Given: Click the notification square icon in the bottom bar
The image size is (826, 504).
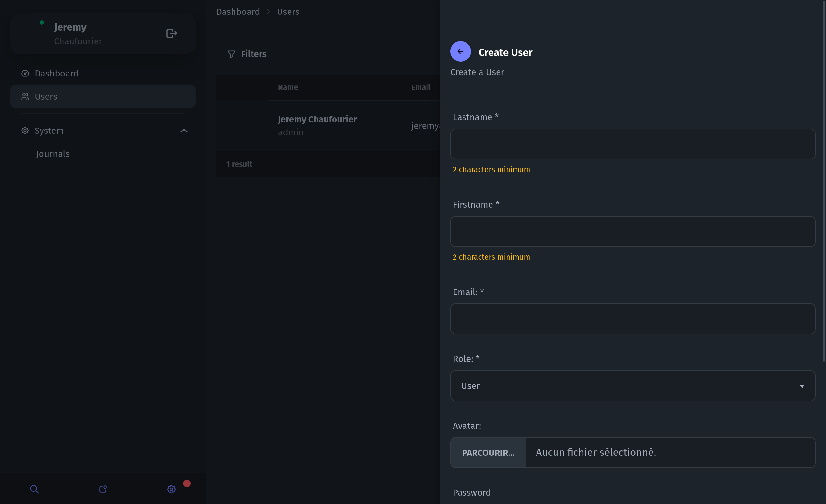Looking at the screenshot, I should 103,489.
